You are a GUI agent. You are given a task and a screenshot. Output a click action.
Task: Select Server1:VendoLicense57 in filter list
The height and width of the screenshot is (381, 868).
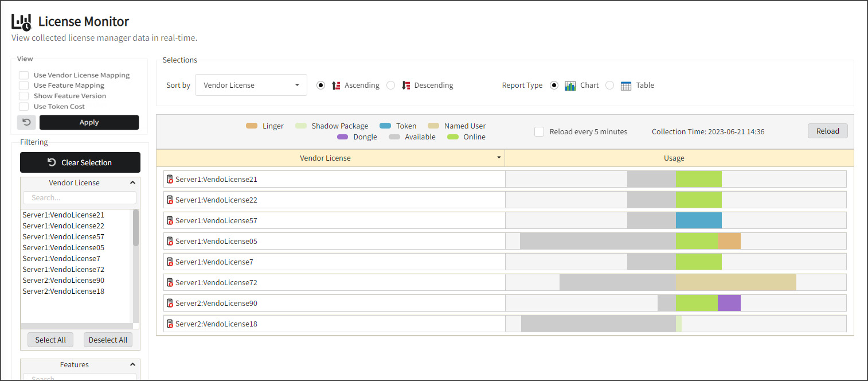(63, 236)
